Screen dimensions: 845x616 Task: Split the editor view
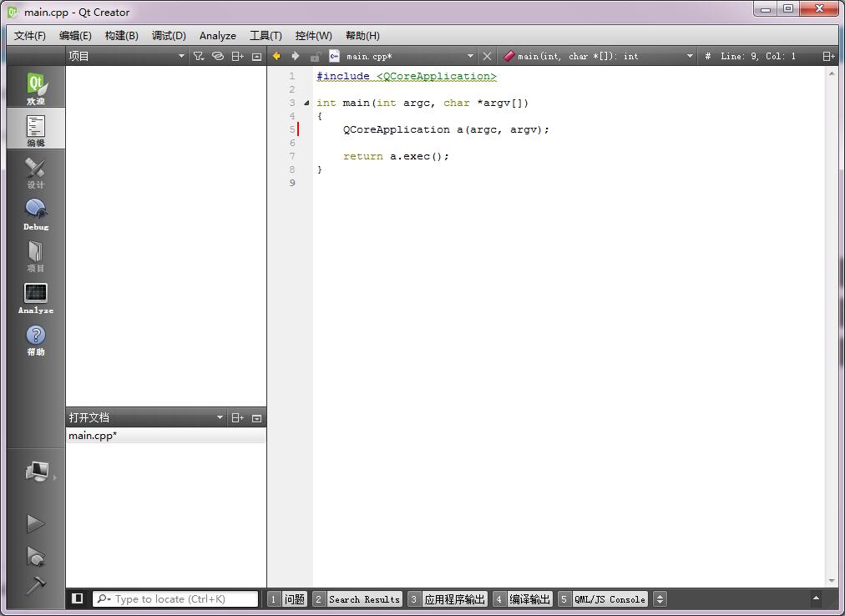coord(828,56)
